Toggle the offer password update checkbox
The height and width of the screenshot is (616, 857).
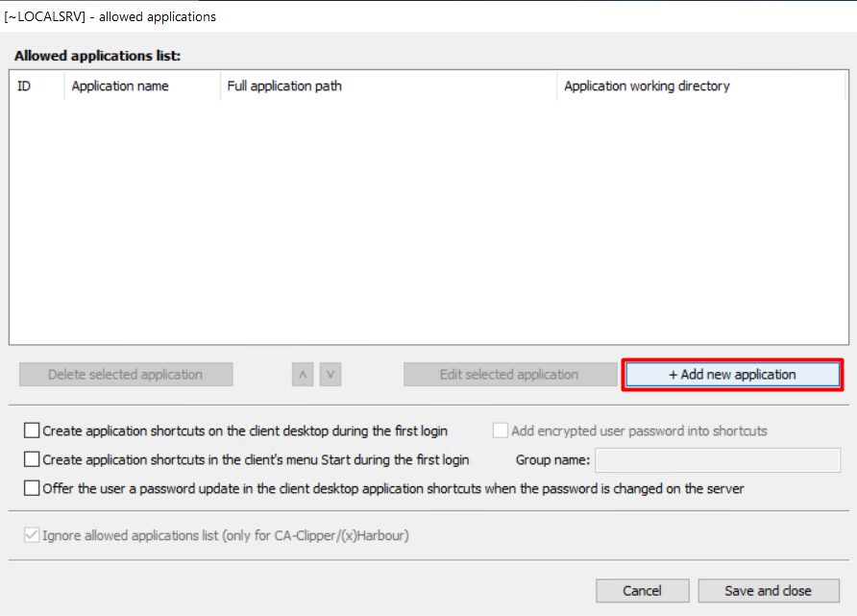(x=33, y=488)
